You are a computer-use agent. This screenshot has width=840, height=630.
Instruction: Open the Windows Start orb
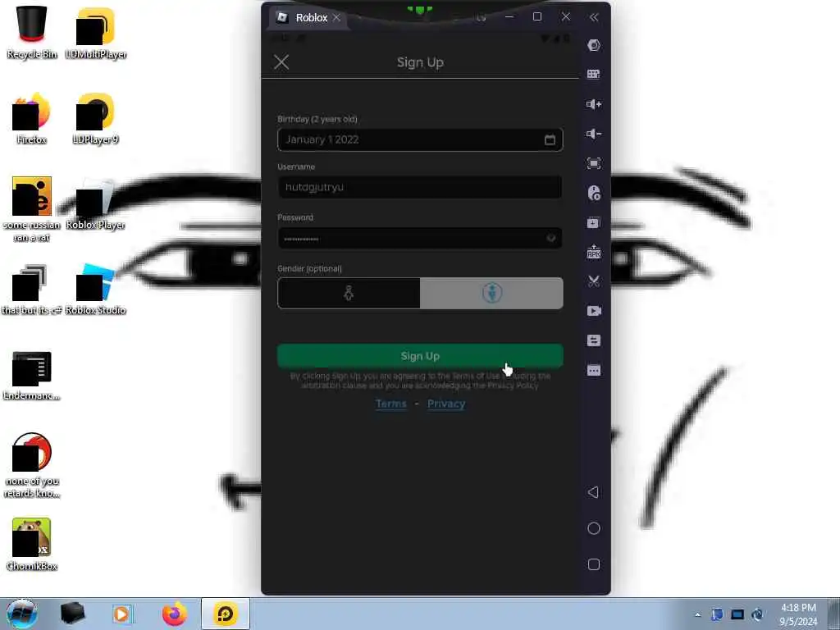tap(21, 614)
